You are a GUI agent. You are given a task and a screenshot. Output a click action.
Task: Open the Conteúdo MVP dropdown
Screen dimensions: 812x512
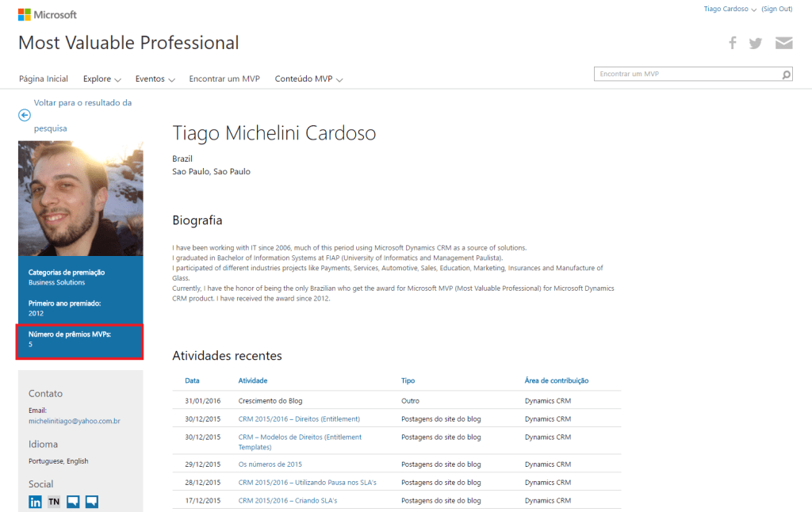(x=308, y=79)
